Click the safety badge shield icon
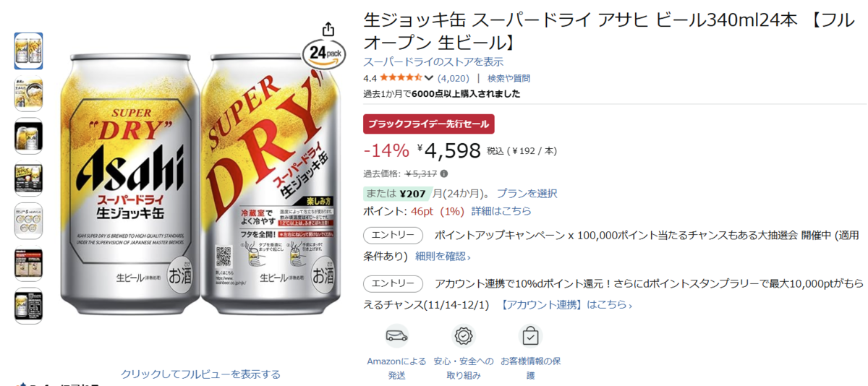868x386 pixels. tap(464, 336)
